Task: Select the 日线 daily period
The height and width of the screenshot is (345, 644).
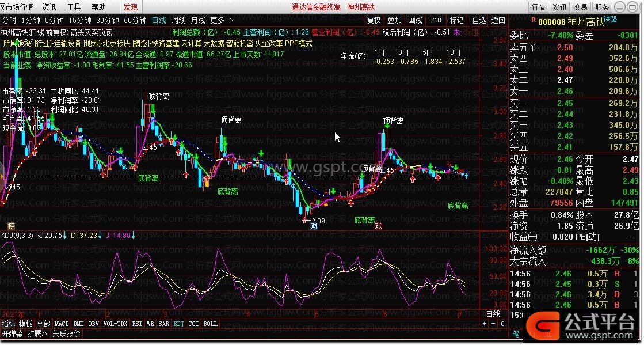Action: [159, 20]
